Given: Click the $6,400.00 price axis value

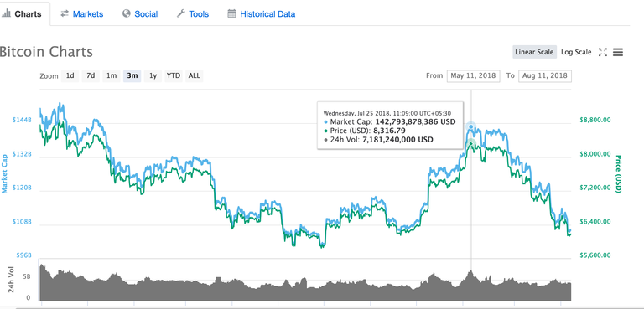Looking at the screenshot, I should (595, 222).
